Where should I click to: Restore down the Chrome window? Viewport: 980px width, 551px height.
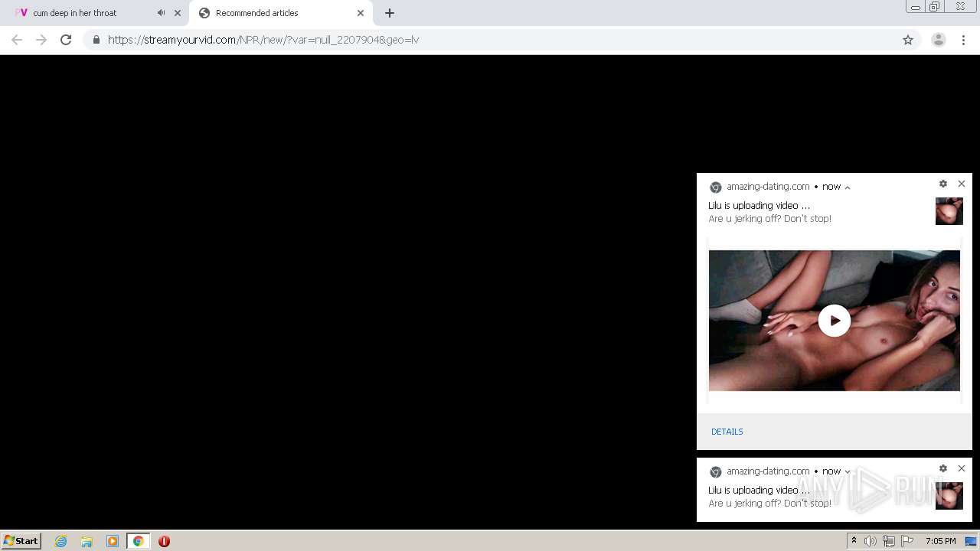tap(935, 7)
